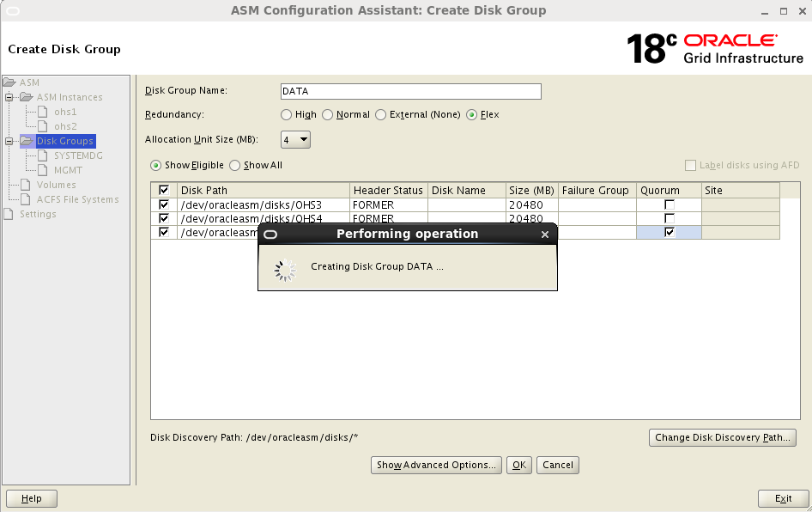Click the Cancel button
812x512 pixels.
(558, 465)
